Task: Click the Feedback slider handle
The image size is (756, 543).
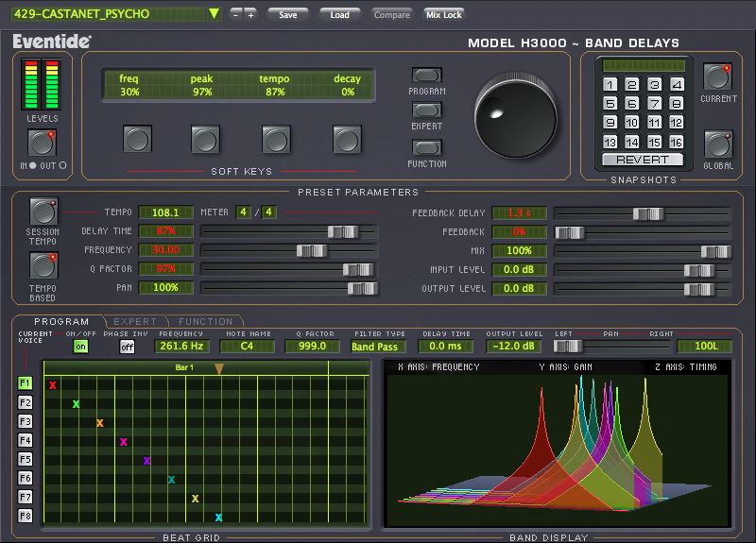Action: tap(569, 232)
